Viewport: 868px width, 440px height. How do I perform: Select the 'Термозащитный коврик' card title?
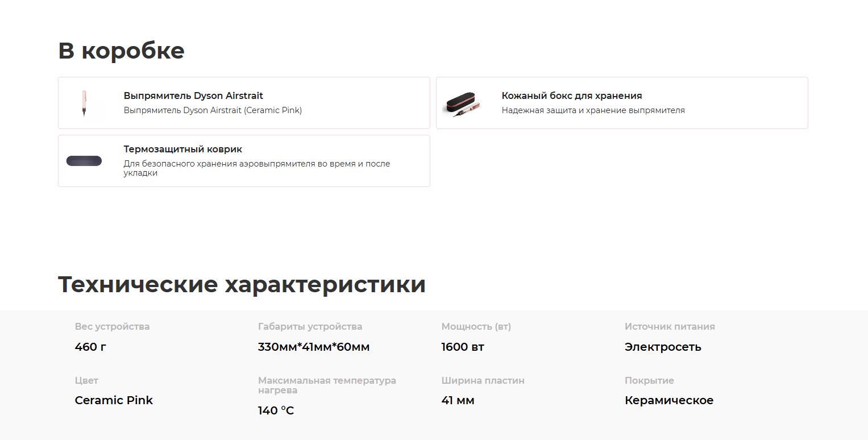(x=182, y=149)
